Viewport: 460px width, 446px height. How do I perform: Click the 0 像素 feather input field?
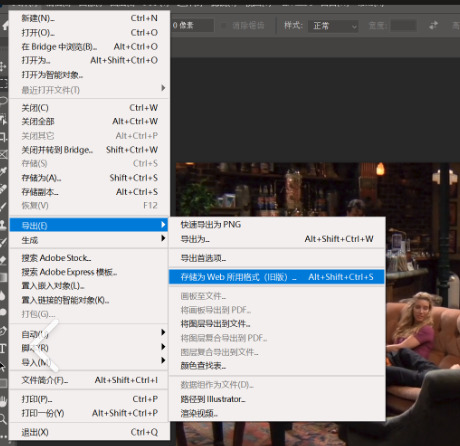(x=192, y=25)
